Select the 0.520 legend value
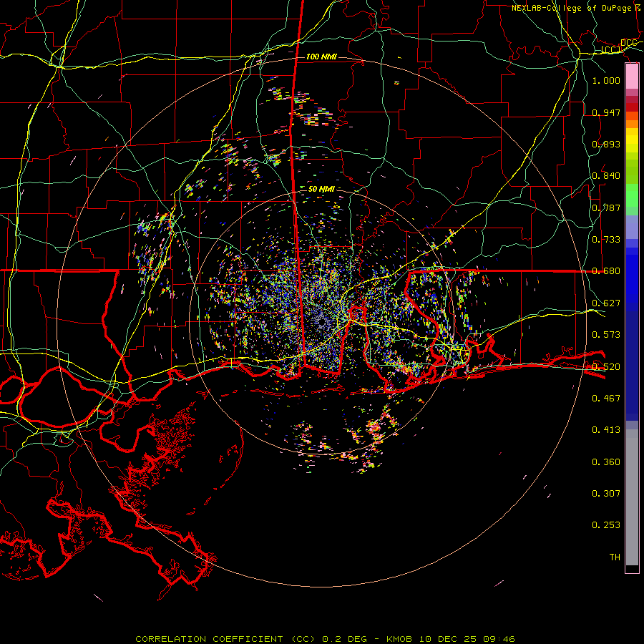Screen dimensions: 644x644 tap(606, 366)
